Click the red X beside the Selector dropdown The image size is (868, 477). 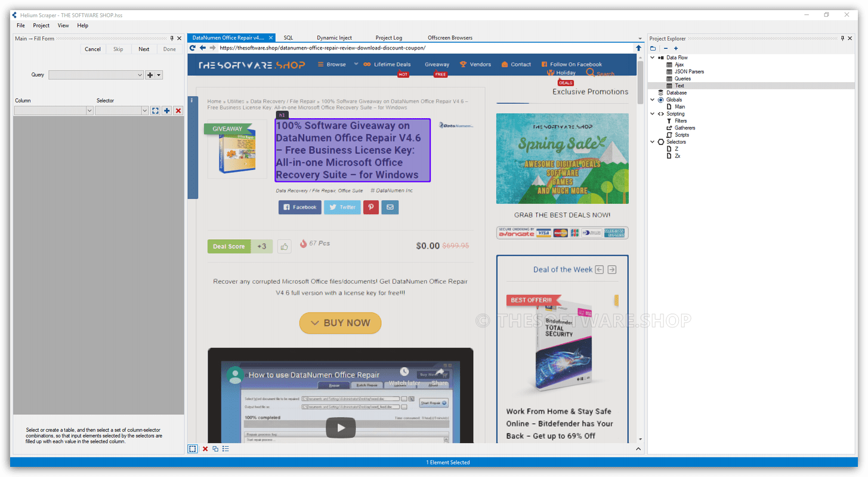tap(178, 111)
